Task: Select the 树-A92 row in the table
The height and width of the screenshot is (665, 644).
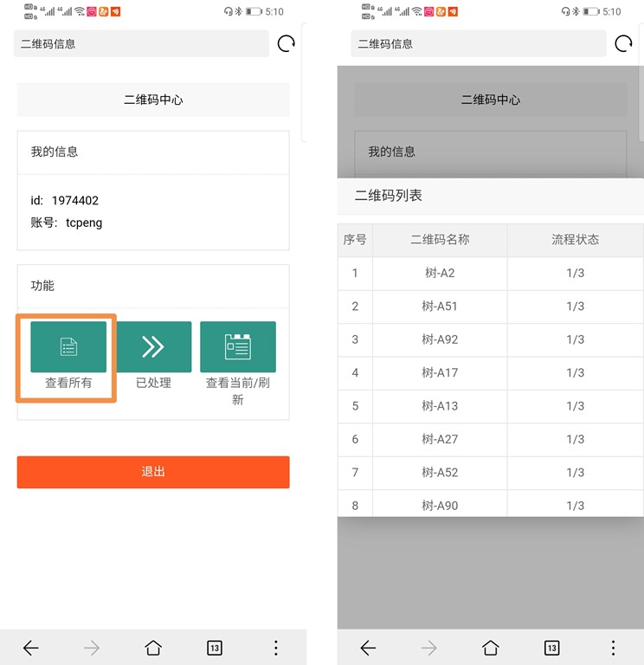Action: 440,339
